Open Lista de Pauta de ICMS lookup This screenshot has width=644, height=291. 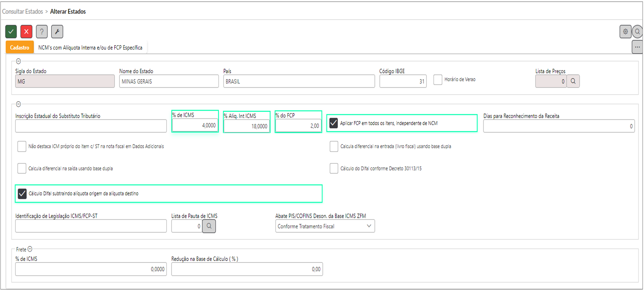(209, 226)
